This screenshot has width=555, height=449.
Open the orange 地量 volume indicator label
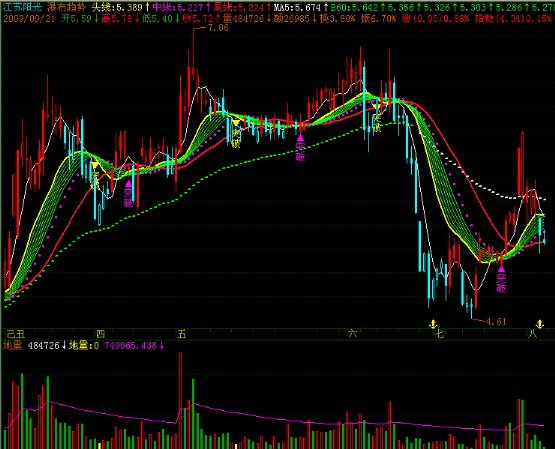pos(12,345)
